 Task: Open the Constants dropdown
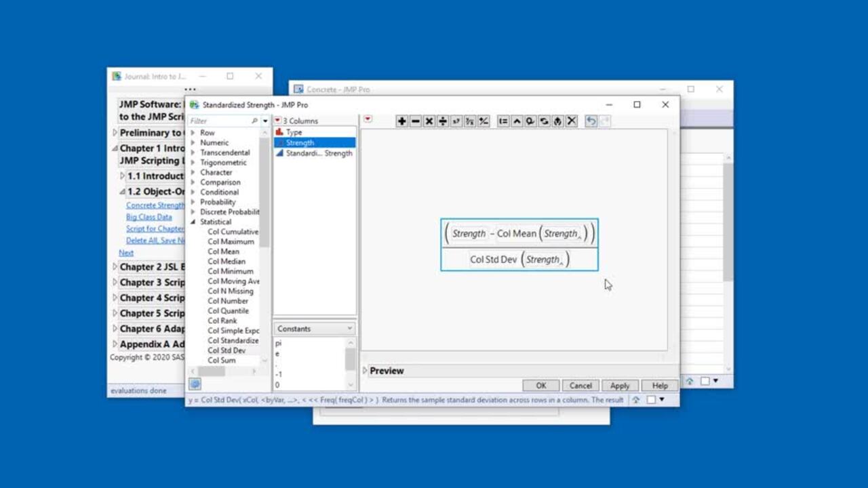point(315,329)
